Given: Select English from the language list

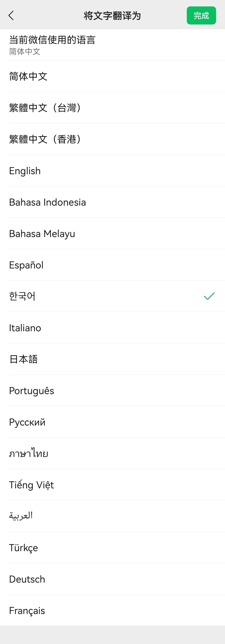Looking at the screenshot, I should pos(25,171).
